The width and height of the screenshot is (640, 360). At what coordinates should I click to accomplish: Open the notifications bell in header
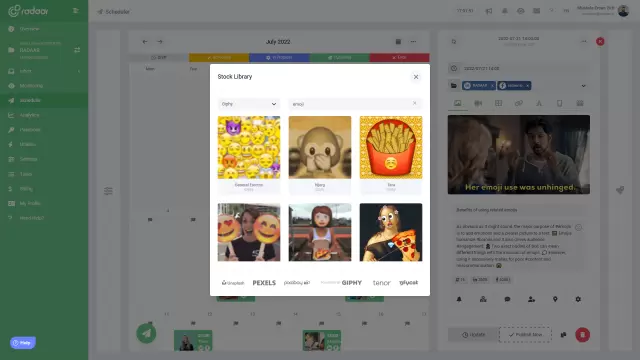click(x=504, y=11)
